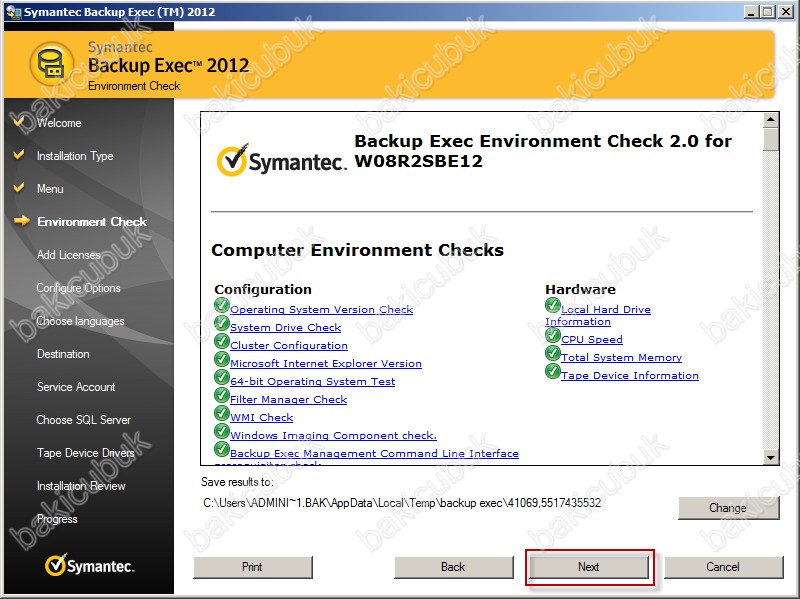Open the Tape Device Information link
The image size is (800, 599).
(x=630, y=376)
